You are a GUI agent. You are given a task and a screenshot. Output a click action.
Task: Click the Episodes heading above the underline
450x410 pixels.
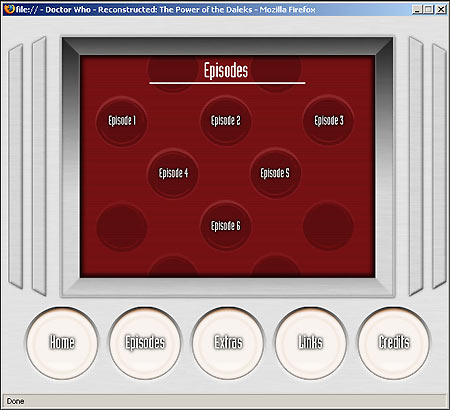(x=226, y=70)
